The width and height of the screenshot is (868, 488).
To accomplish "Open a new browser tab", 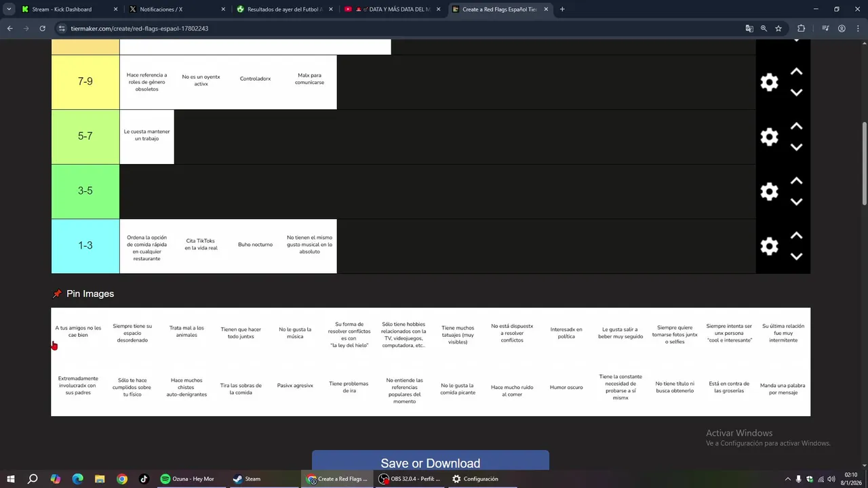I will (562, 9).
